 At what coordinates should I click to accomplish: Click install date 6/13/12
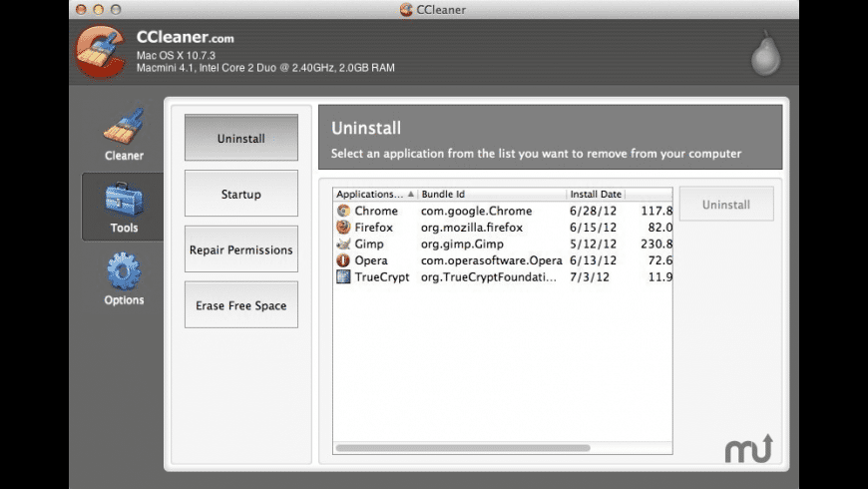tap(593, 260)
